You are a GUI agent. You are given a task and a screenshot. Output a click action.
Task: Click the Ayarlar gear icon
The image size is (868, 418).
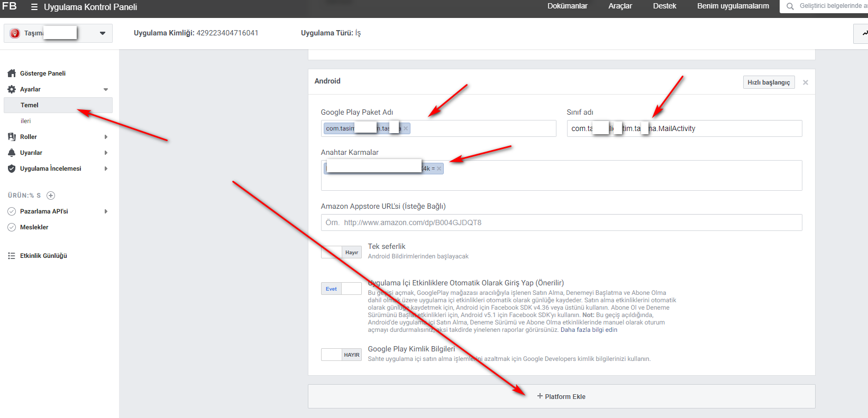tap(12, 89)
